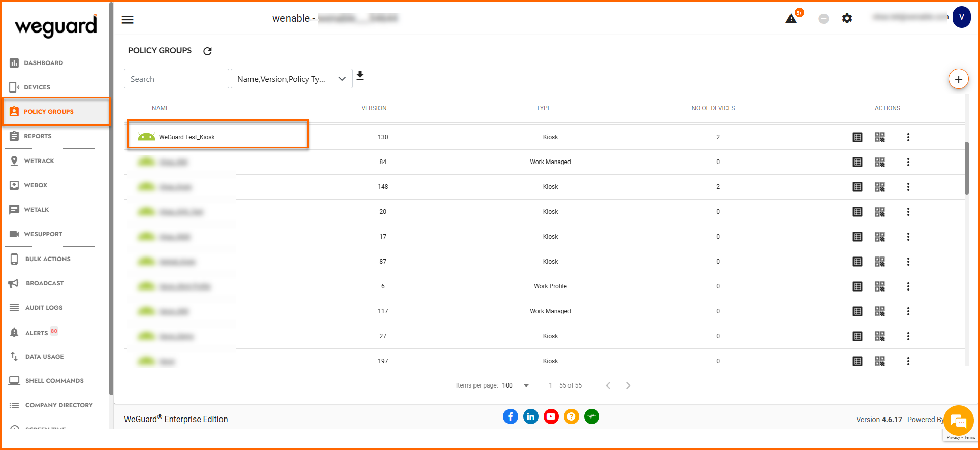Go to next page of results

[628, 385]
